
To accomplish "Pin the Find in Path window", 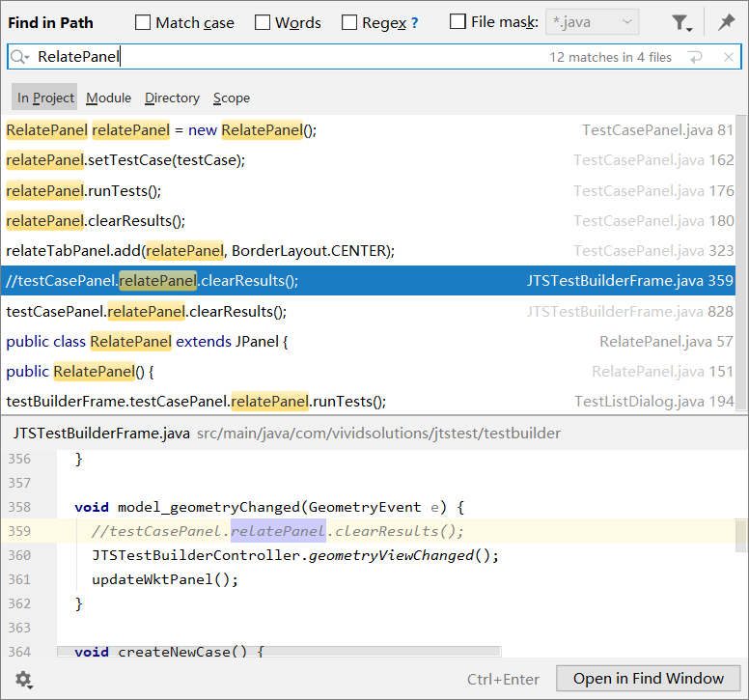I will click(726, 22).
